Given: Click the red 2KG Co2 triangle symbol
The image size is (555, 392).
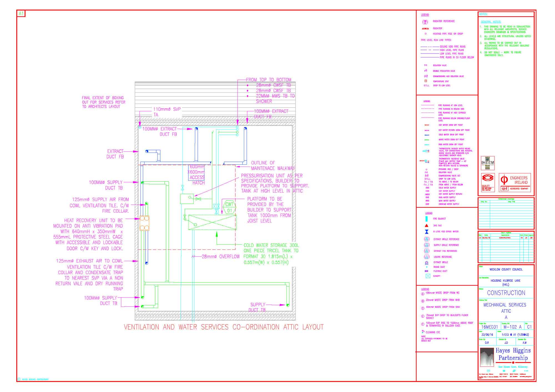Looking at the screenshot, I should click(427, 225).
